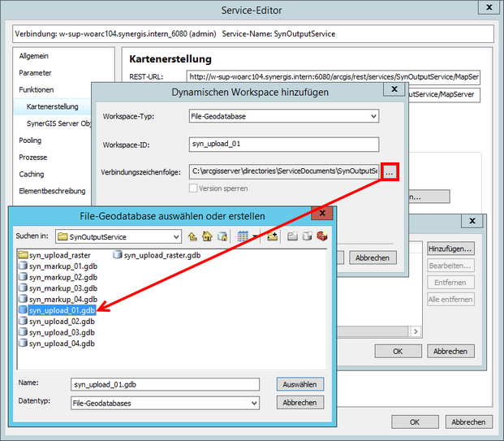
Task: Click Abbrechen in Dynamischen Workspace dialog
Action: (373, 257)
